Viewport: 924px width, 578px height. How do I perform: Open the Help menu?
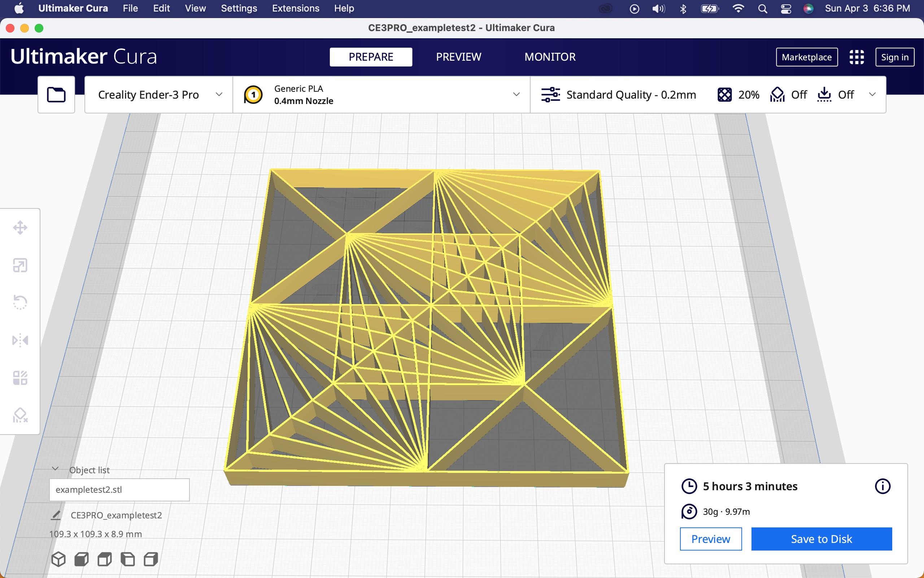pos(344,8)
